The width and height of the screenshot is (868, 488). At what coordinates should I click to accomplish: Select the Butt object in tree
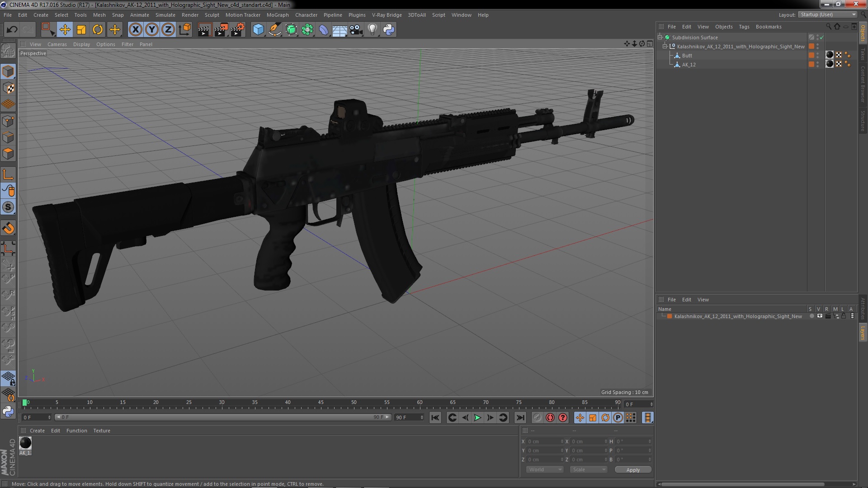coord(687,56)
